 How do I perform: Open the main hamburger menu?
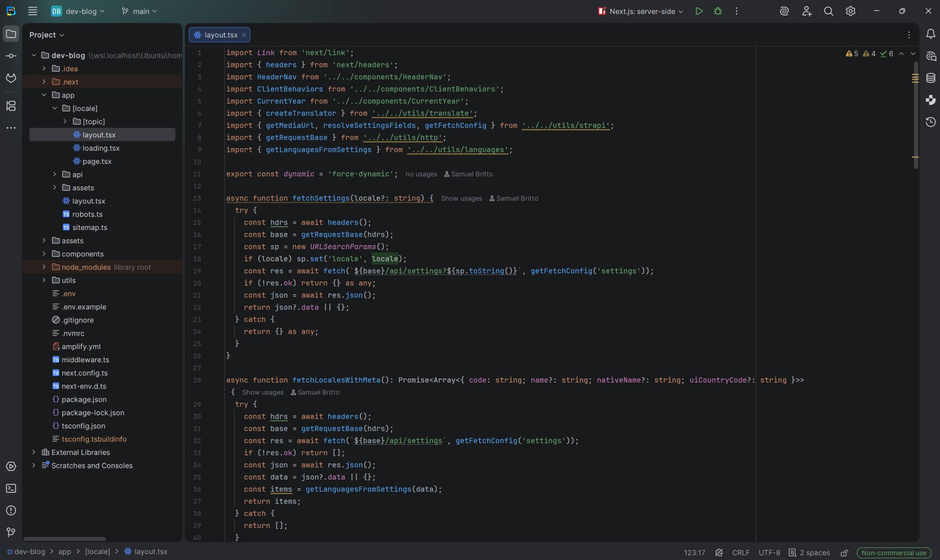(x=32, y=11)
